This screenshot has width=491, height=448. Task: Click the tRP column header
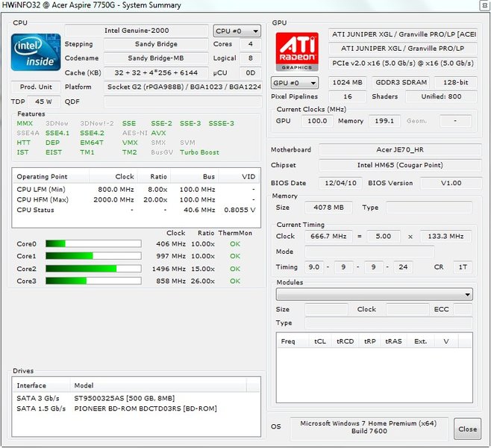pyautogui.click(x=370, y=341)
